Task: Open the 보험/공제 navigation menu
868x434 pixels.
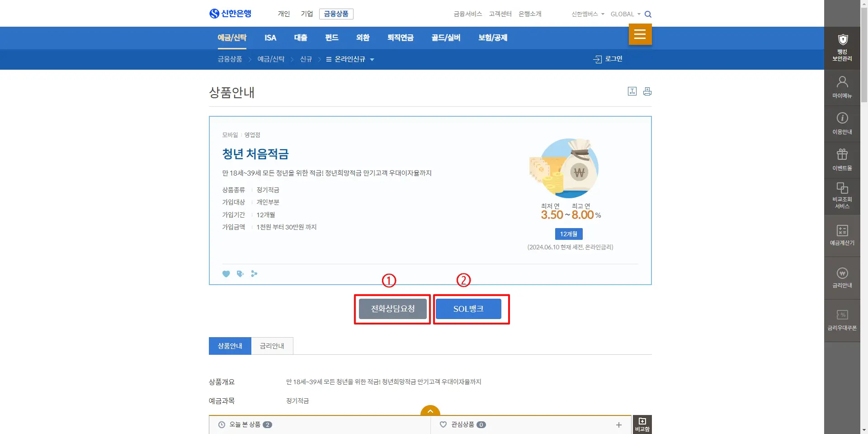Action: [x=493, y=38]
